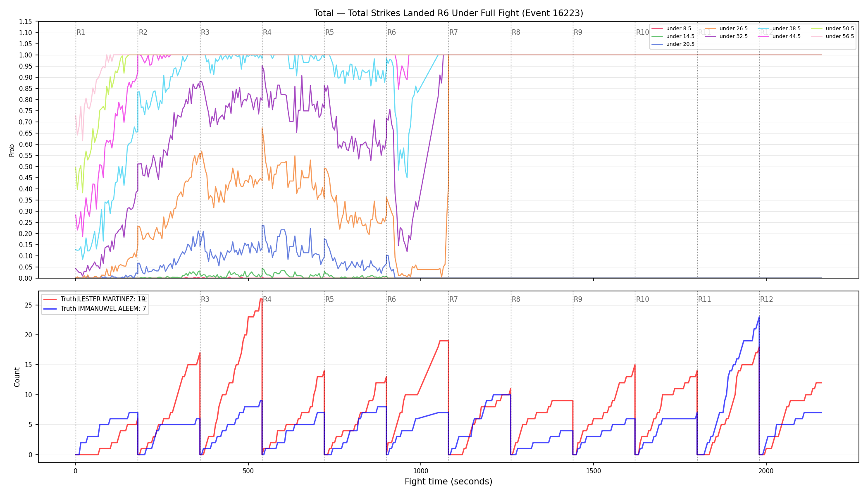Click the chart title mentioning Event 16223
The image size is (868, 496).
[x=448, y=13]
